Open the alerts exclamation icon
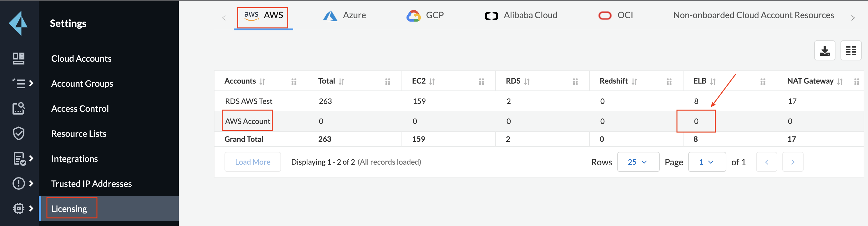The width and height of the screenshot is (868, 226). [18, 183]
